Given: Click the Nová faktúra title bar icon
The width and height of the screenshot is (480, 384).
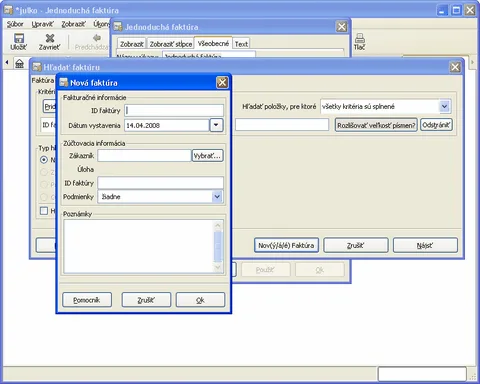Looking at the screenshot, I should click(63, 83).
